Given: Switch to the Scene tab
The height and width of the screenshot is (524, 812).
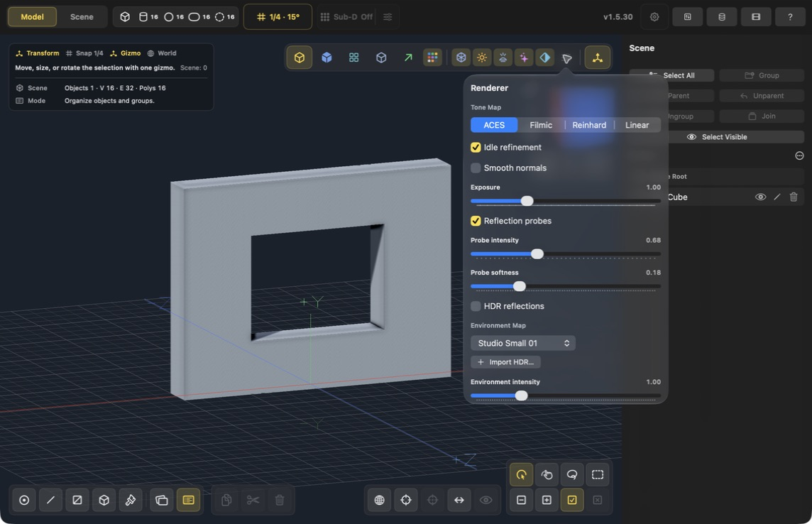Looking at the screenshot, I should (x=82, y=17).
